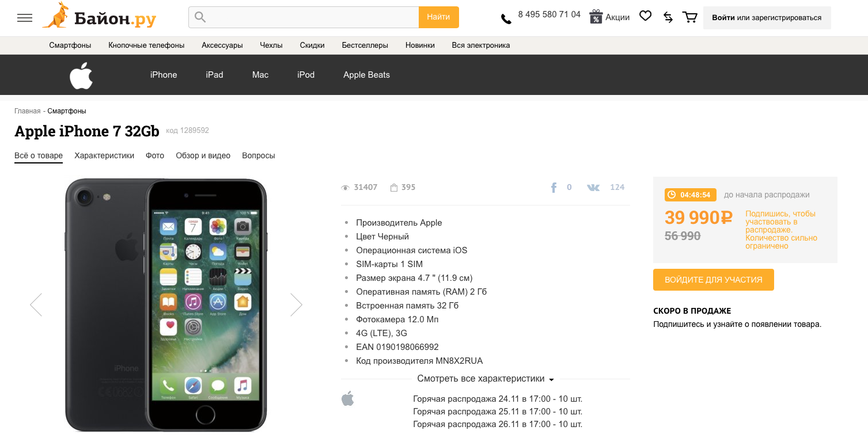Image resolution: width=868 pixels, height=438 pixels.
Task: Open Аксессуары category
Action: point(222,45)
